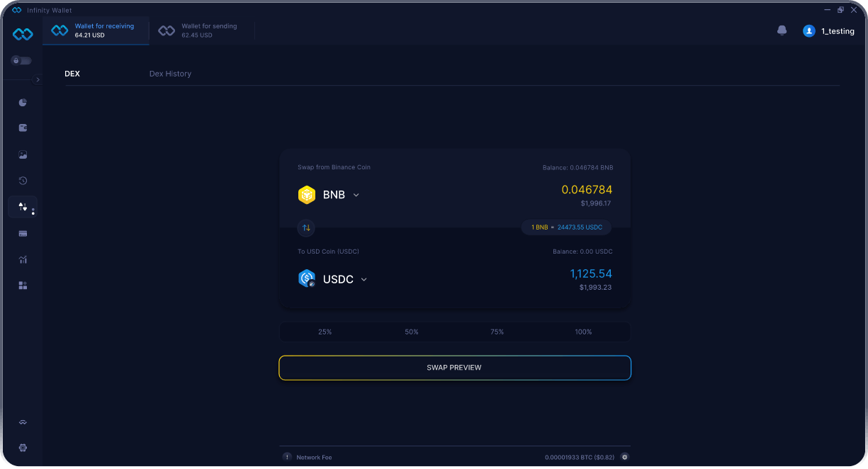Open transaction history clock sidebar icon
Viewport: 868px width, 469px height.
23,181
